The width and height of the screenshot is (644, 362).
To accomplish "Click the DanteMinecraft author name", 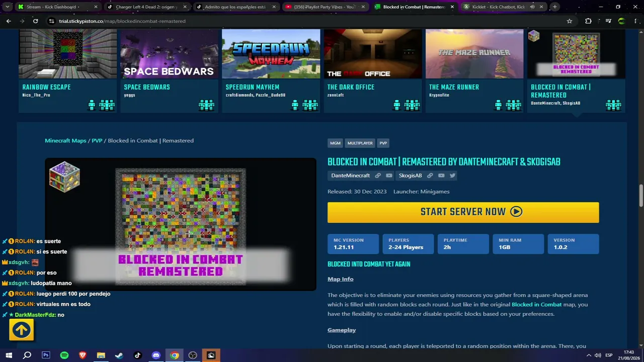I will (x=350, y=175).
